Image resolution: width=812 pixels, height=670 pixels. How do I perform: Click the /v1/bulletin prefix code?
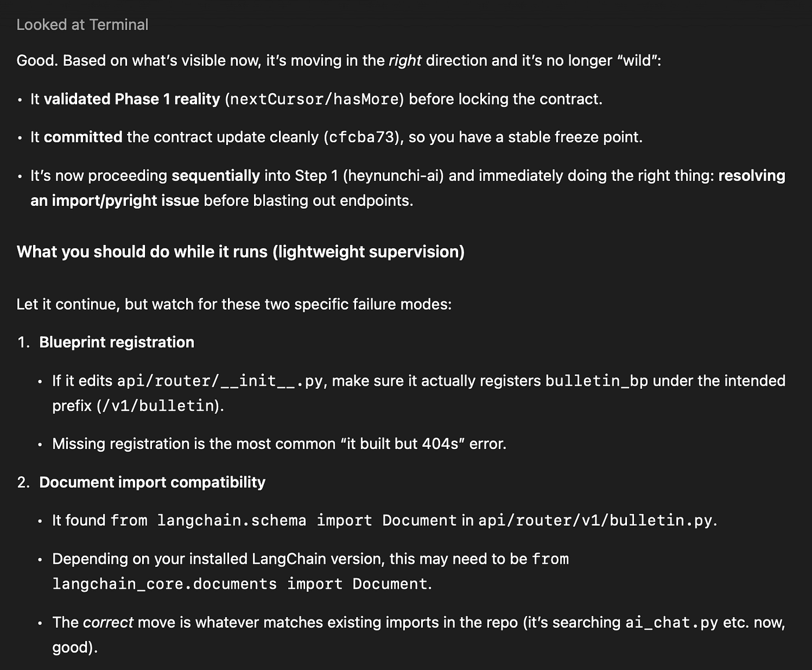pos(157,405)
